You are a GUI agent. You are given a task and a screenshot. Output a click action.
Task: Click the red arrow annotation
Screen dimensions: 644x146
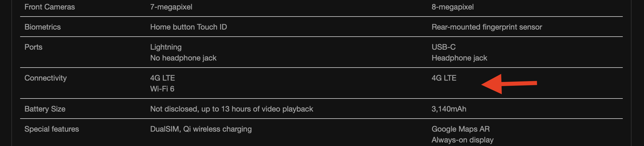pos(509,84)
